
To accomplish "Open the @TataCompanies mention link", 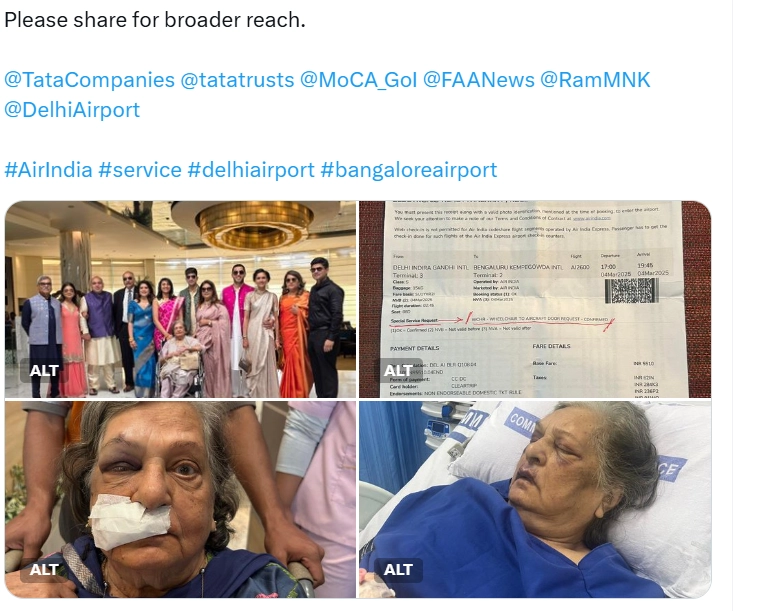I will pos(89,80).
